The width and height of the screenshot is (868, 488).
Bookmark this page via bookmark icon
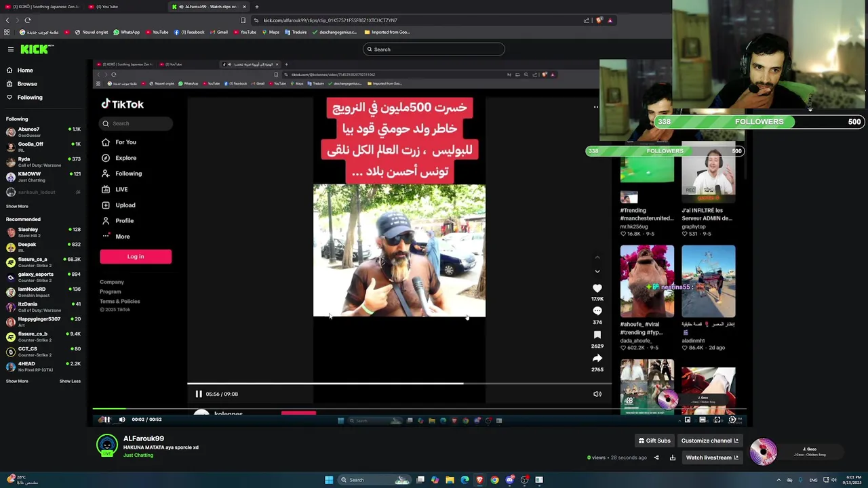click(243, 20)
